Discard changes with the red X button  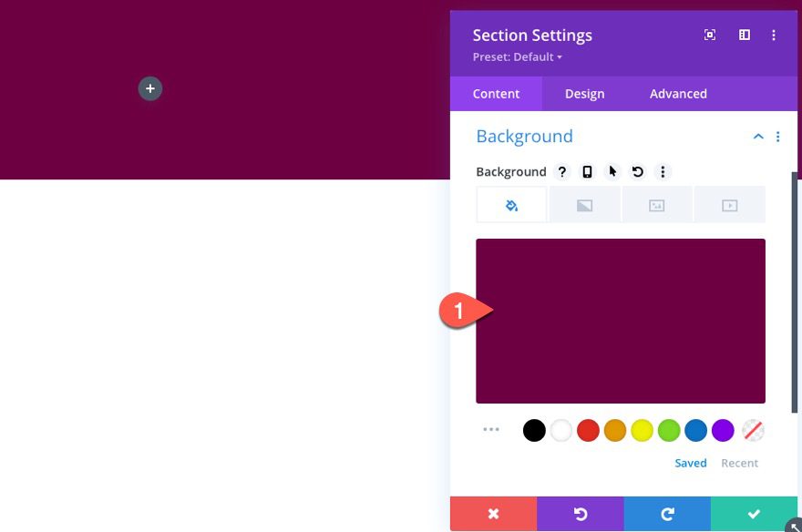[493, 513]
